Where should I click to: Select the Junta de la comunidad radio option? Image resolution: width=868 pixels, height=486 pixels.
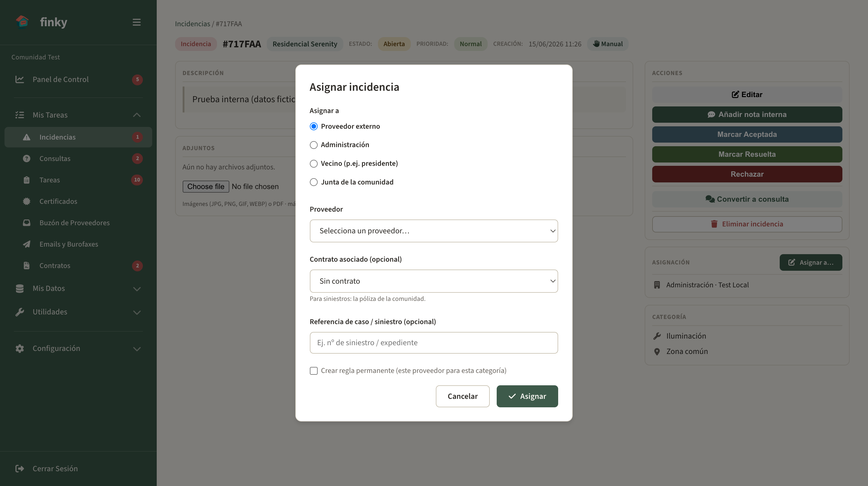pos(313,182)
